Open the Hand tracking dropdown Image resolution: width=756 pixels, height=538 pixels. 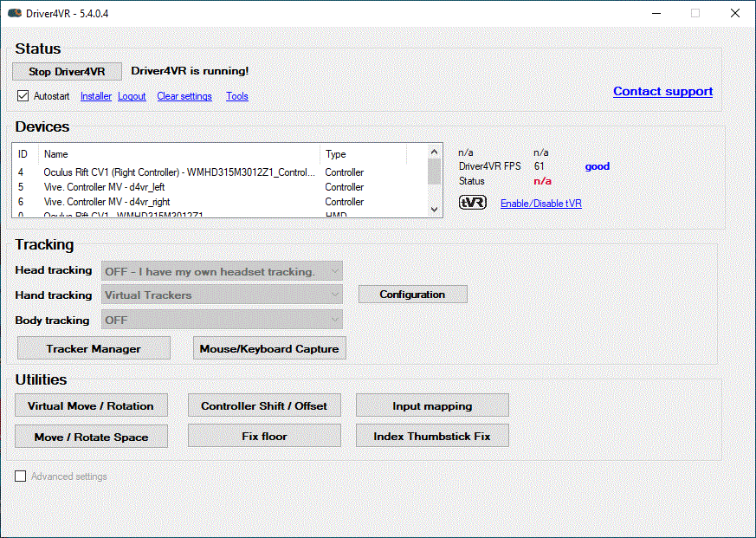(x=222, y=295)
